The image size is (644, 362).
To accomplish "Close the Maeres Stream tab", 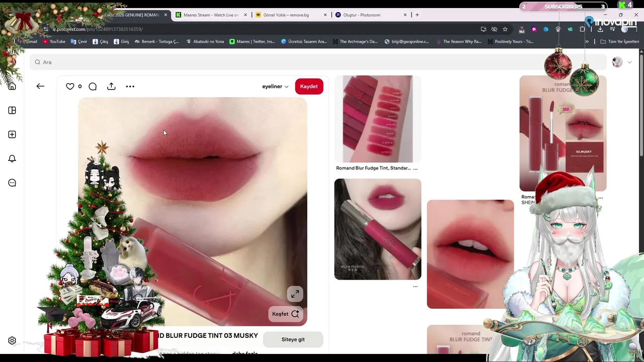I will pos(246,15).
